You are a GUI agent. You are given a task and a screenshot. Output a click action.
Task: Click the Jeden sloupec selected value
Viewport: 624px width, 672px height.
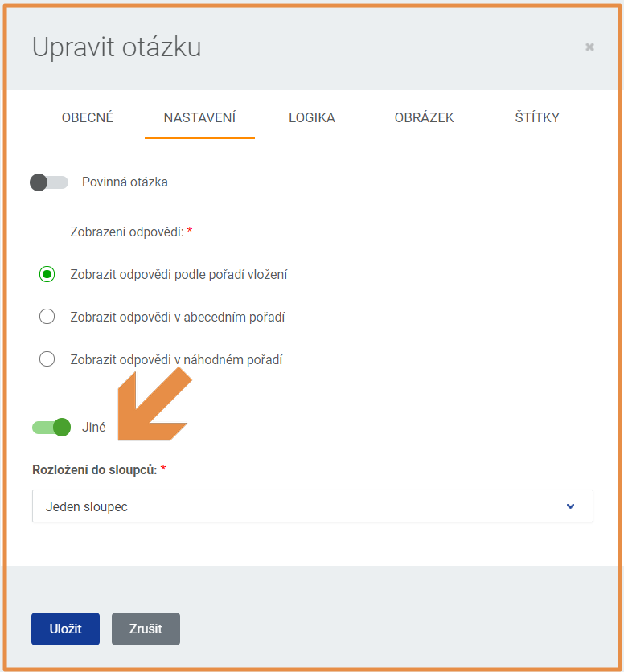point(87,506)
